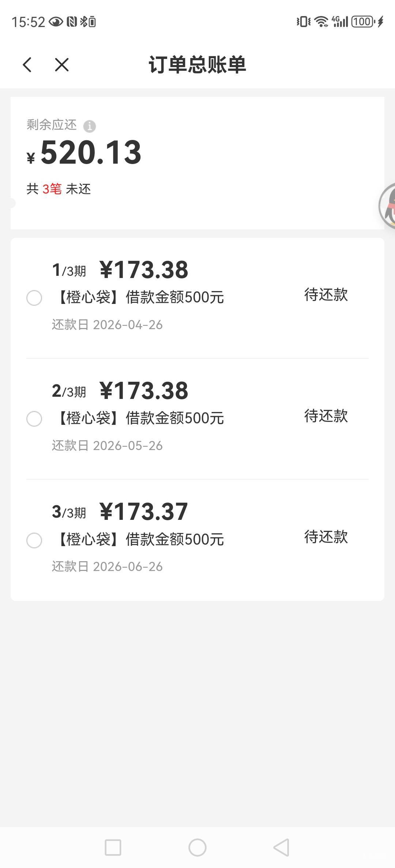The width and height of the screenshot is (395, 868).
Task: Tap the Android recent apps square button
Action: tap(113, 847)
